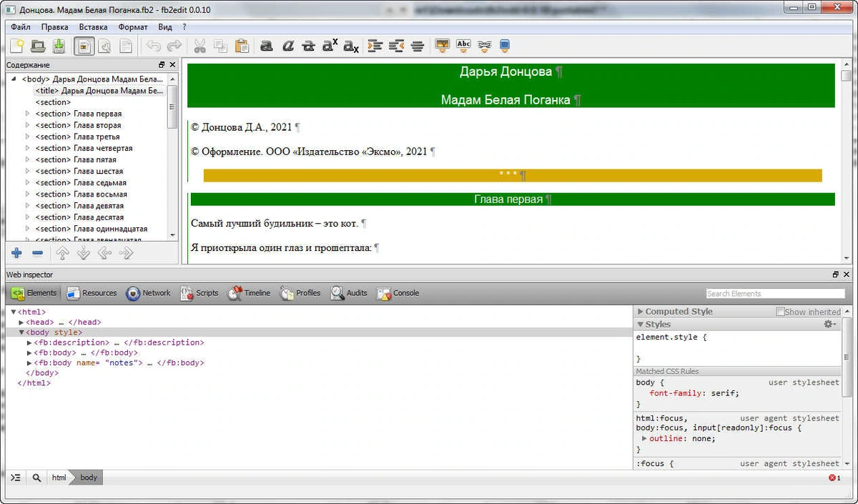Enable the Show inherited checkbox
Image resolution: width=858 pixels, height=504 pixels.
781,312
